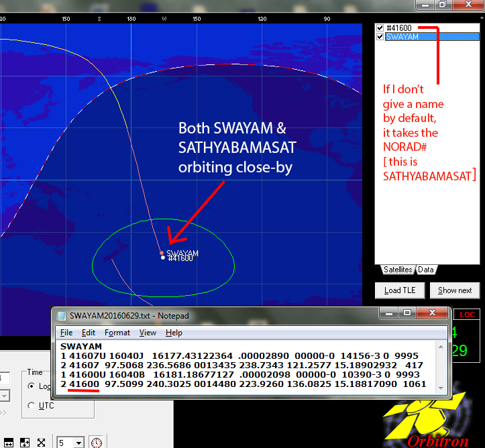485x448 pixels.
Task: Open Notepad View menu
Action: click(148, 333)
